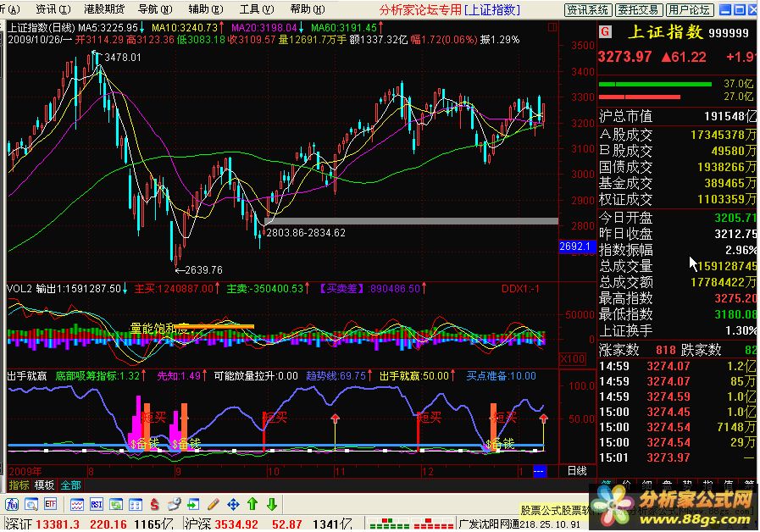Click the 2803.86-2834.62 gap label

point(306,233)
